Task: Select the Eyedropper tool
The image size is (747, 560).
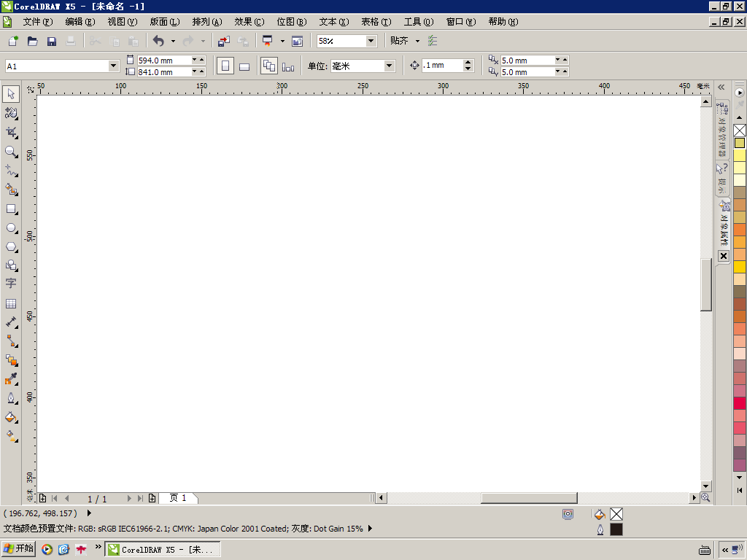Action: pos(11,379)
